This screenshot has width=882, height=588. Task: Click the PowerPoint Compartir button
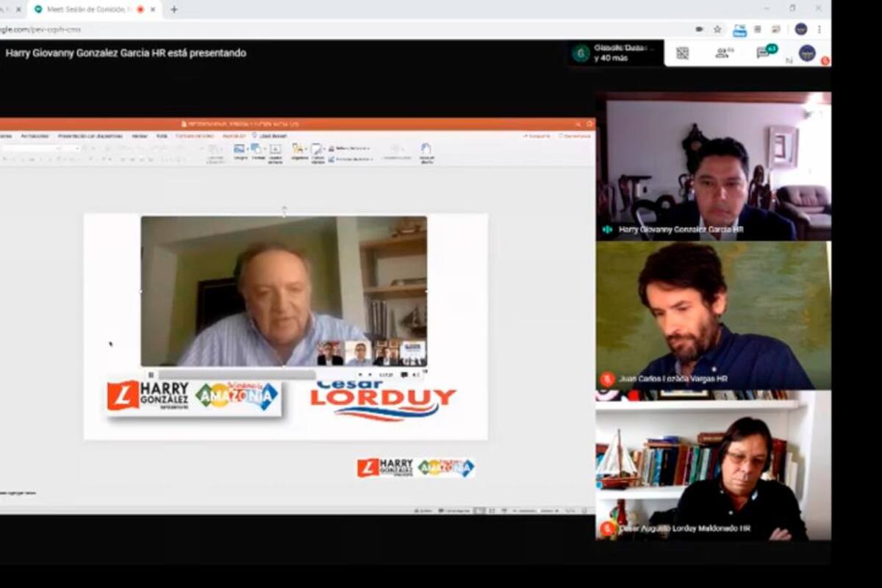point(537,136)
